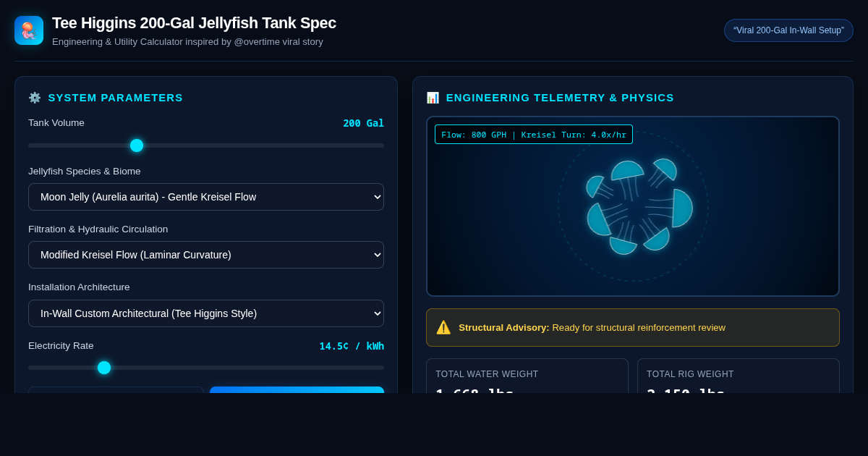Viewport: 868px width, 456px height.
Task: Open the Jellyfish Species & Biome dropdown
Action: (206, 197)
